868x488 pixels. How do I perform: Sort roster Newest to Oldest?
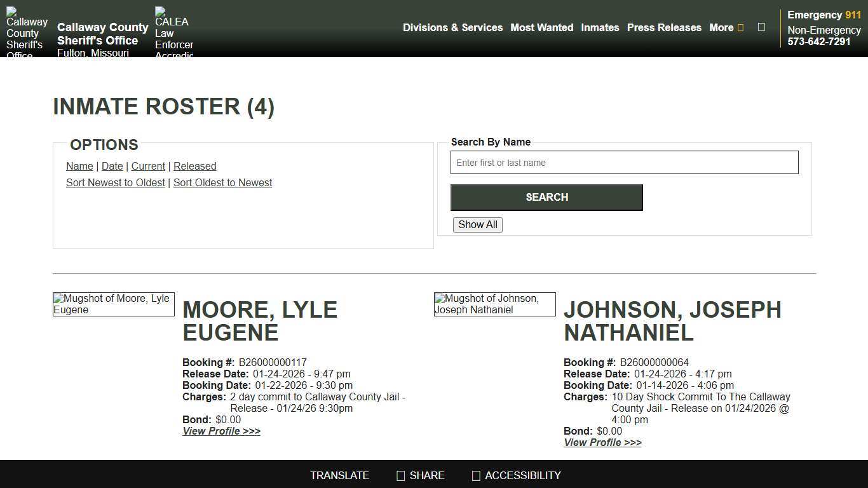pos(115,182)
